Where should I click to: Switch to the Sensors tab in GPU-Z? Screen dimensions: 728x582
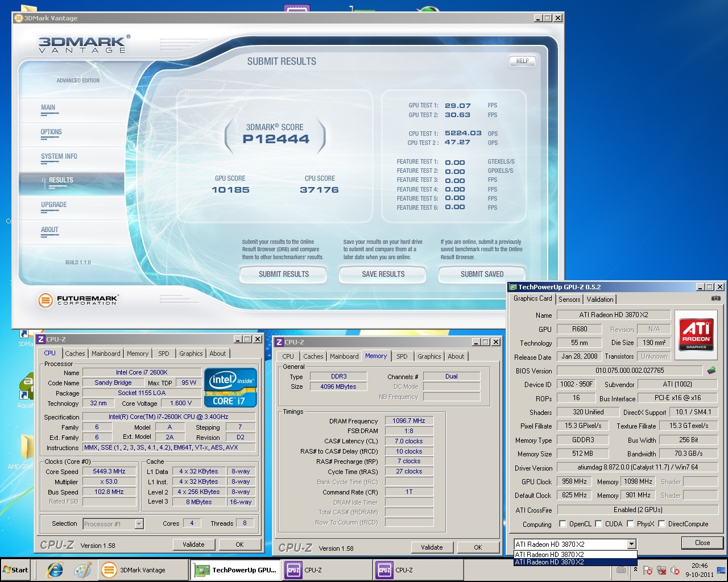[569, 299]
